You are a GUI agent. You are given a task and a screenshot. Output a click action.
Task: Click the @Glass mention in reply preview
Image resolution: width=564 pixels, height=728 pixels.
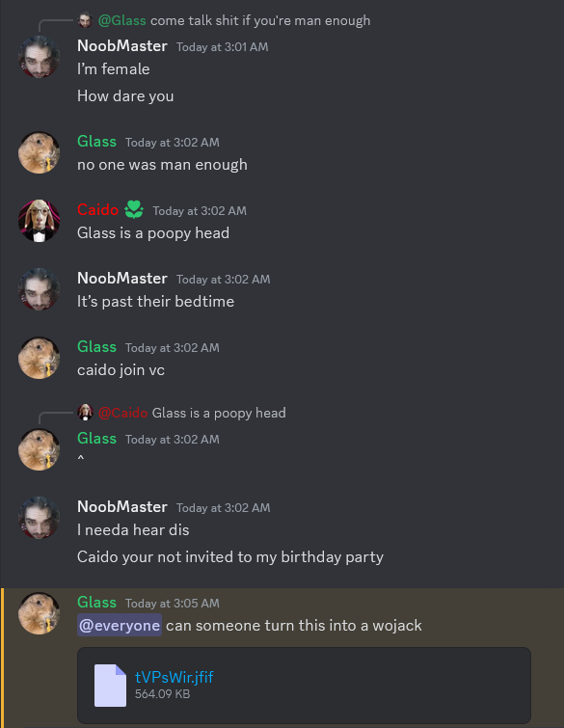(x=122, y=20)
